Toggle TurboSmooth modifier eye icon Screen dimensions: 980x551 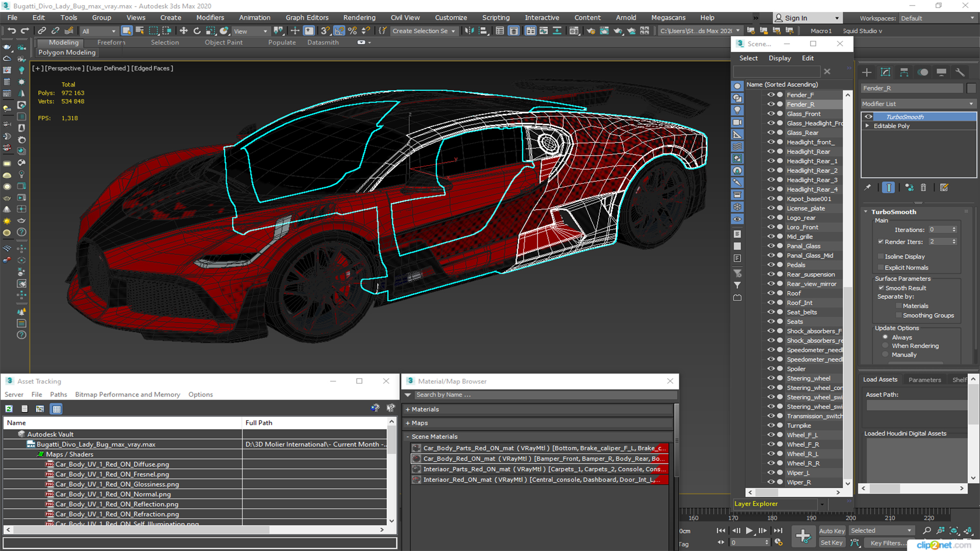pos(868,117)
